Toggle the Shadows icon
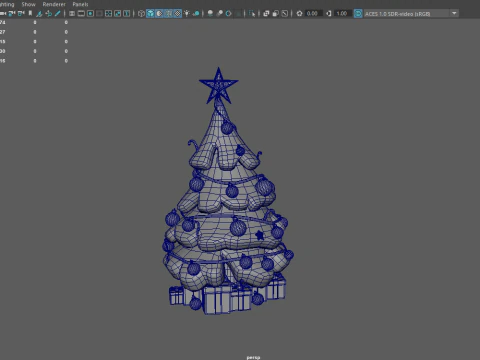Screen dimensions: 480x360 196,13
